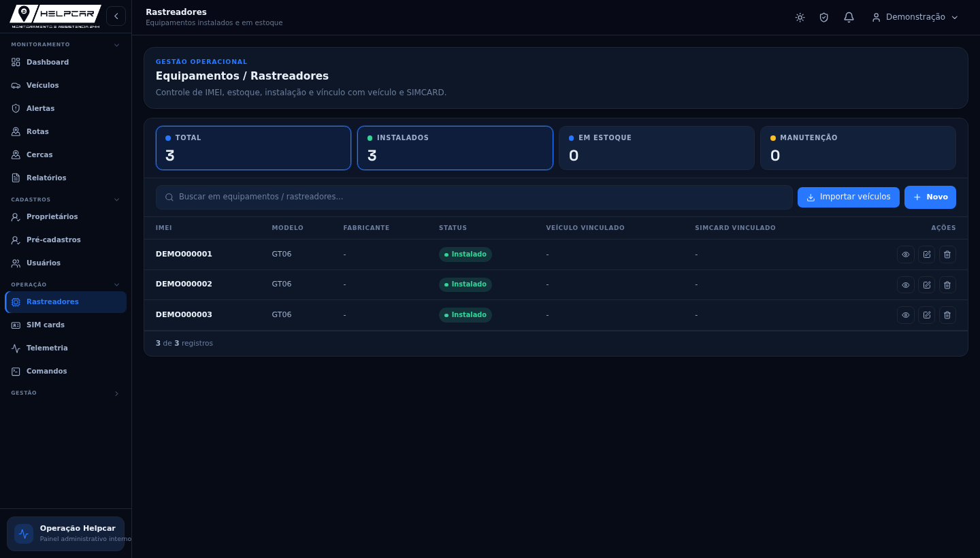The width and height of the screenshot is (980, 558).
Task: Filter by Total card
Action: [x=253, y=148]
